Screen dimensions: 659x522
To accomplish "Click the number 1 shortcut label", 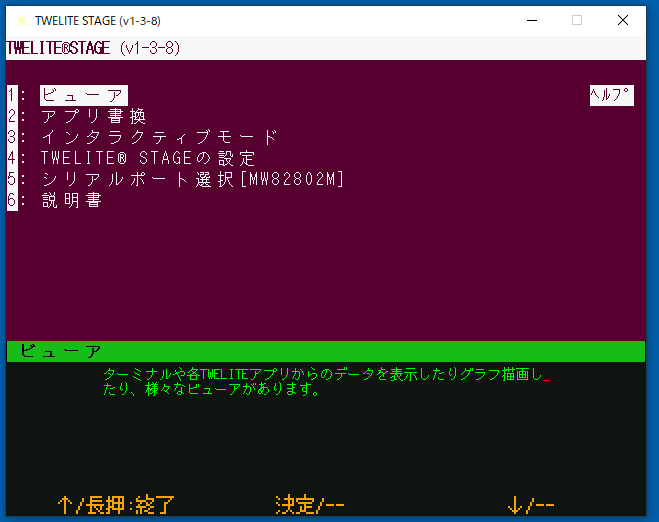I will 12,95.
